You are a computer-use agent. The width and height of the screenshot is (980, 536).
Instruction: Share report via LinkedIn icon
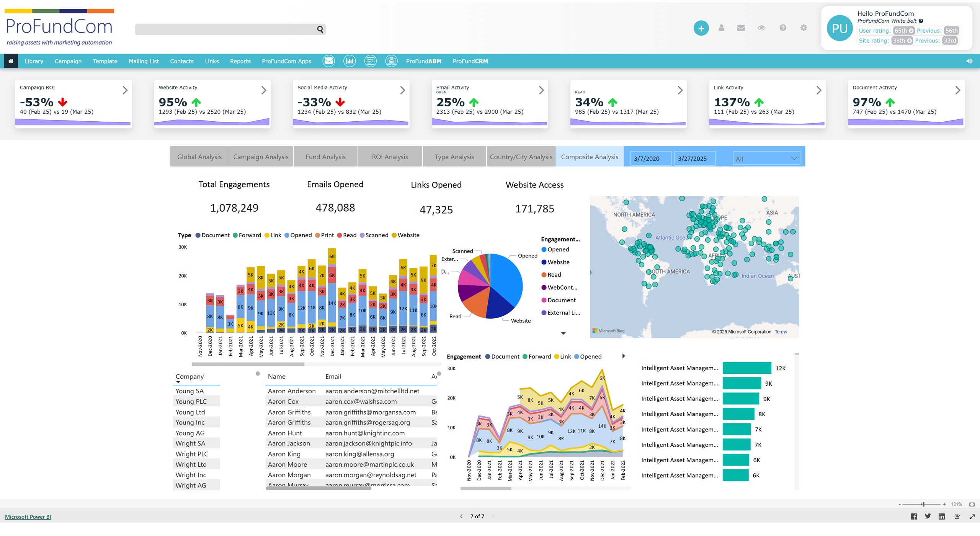coord(942,516)
